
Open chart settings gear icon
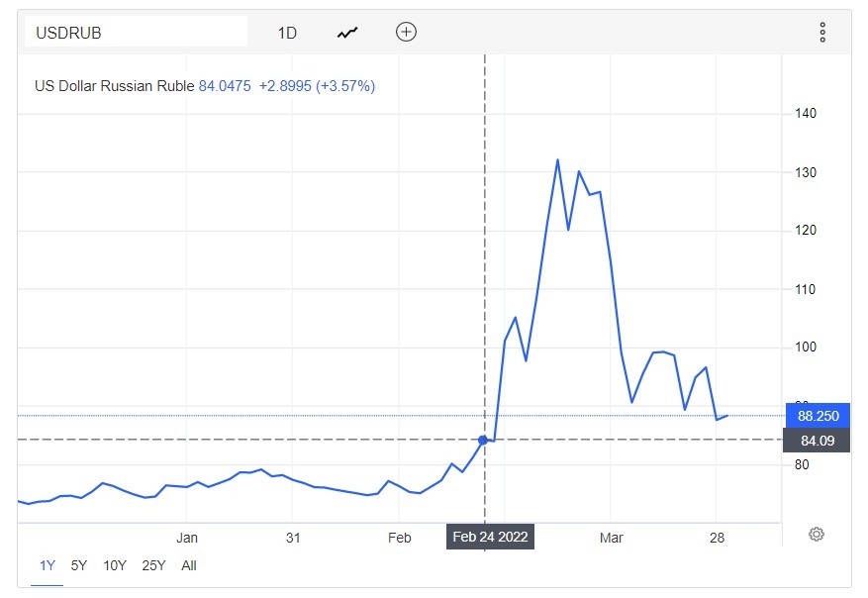click(817, 535)
